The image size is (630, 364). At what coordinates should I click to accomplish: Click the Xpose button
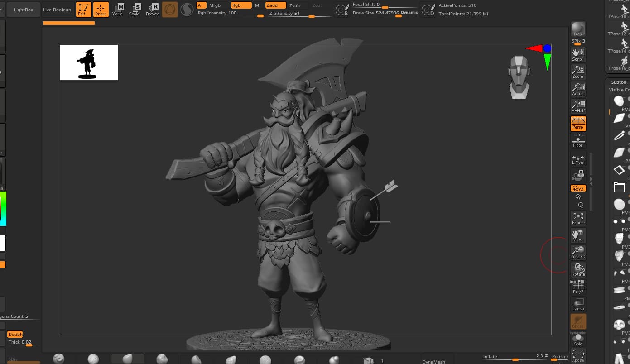click(x=578, y=356)
